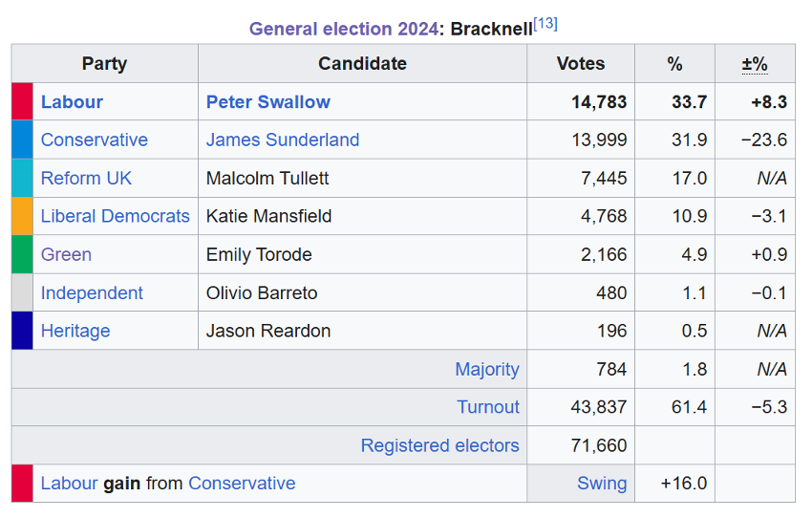Open Peter Swallow's candidate page

(x=268, y=102)
